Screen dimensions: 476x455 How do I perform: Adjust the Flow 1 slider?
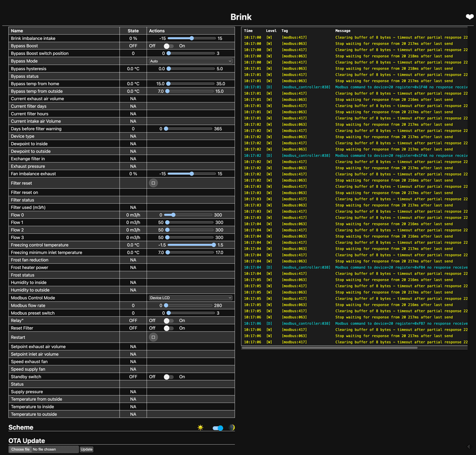(x=189, y=222)
